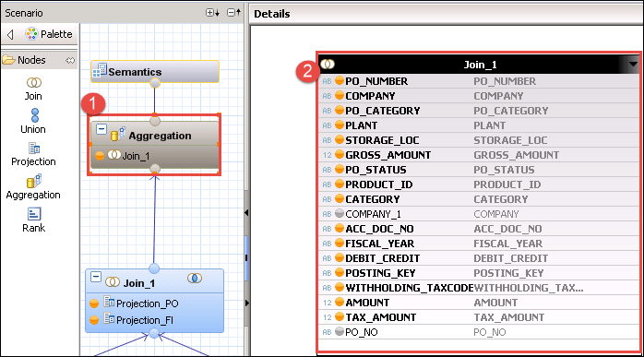The height and width of the screenshot is (357, 644).
Task: Collapse the Aggregation node with its minus box
Action: (x=101, y=129)
